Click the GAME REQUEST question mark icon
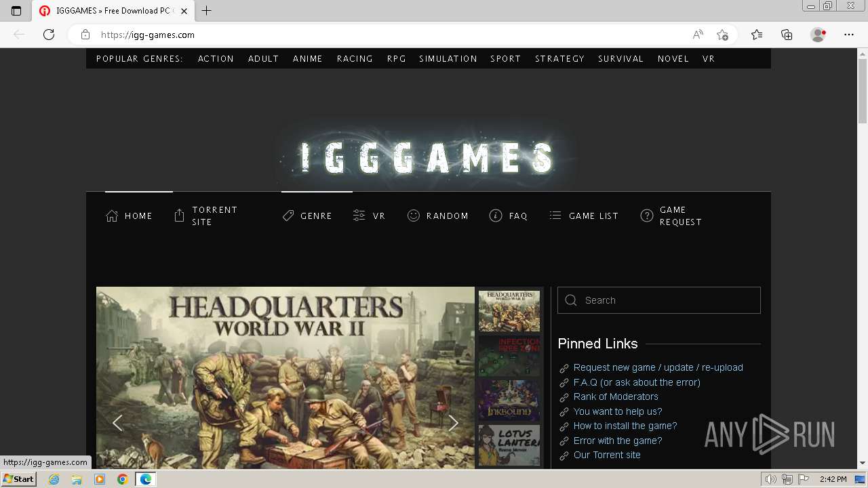Image resolution: width=868 pixels, height=488 pixels. pos(647,216)
